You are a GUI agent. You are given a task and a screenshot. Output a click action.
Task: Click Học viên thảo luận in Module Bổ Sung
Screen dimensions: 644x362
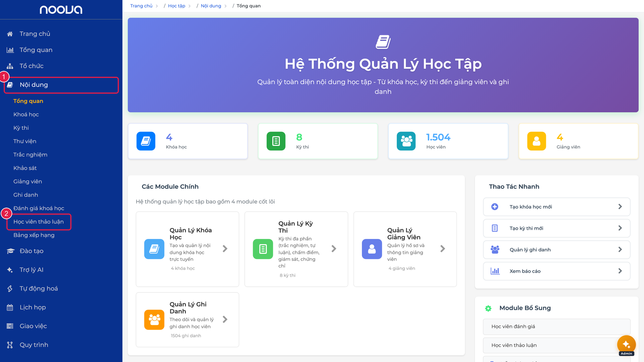[x=557, y=345]
